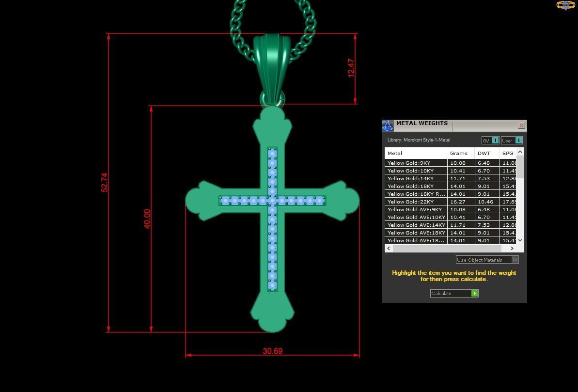The width and height of the screenshot is (578, 392).
Task: Click the horizontal scrollbar left arrow
Action: click(389, 248)
